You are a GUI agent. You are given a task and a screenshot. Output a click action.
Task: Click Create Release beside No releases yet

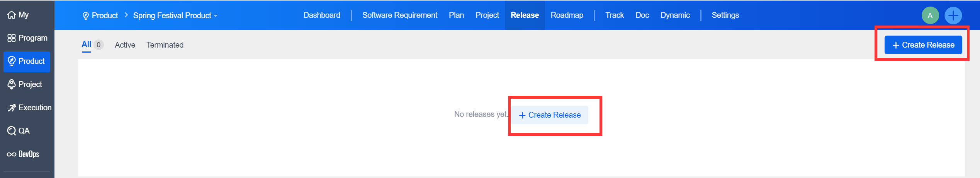(550, 115)
